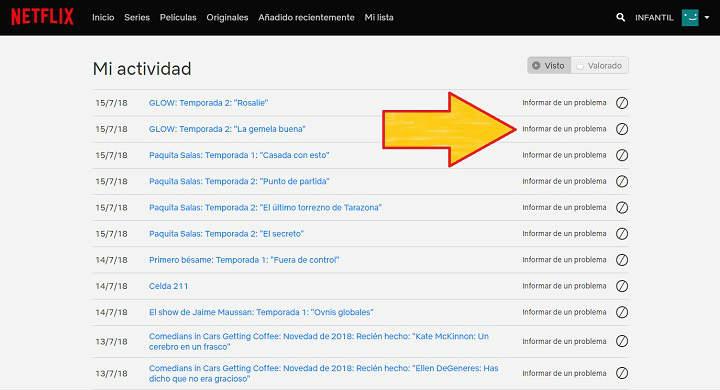The height and width of the screenshot is (390, 720).
Task: Hide "Fuera de control" from history
Action: click(622, 260)
